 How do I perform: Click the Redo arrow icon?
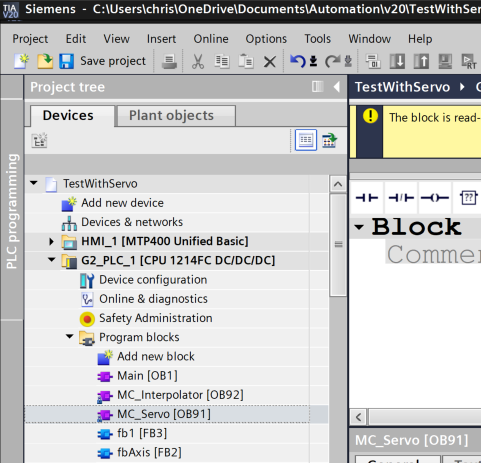pyautogui.click(x=333, y=61)
